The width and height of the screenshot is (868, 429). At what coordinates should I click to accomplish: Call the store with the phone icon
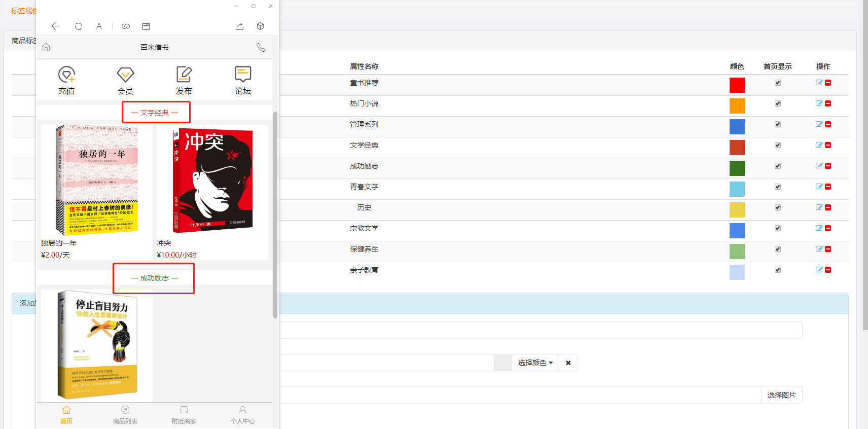coord(261,47)
